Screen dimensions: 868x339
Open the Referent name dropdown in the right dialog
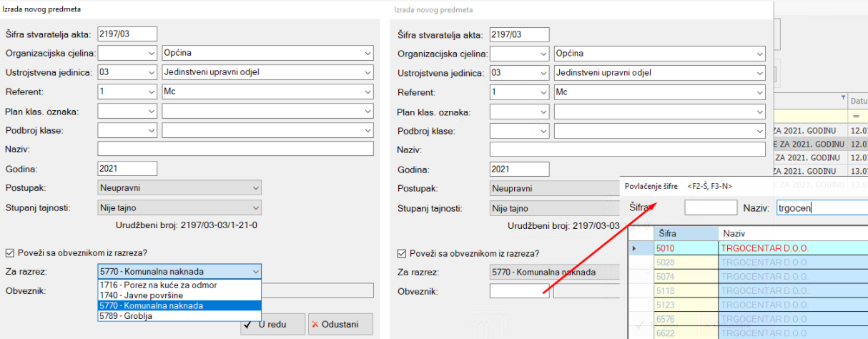pos(758,92)
